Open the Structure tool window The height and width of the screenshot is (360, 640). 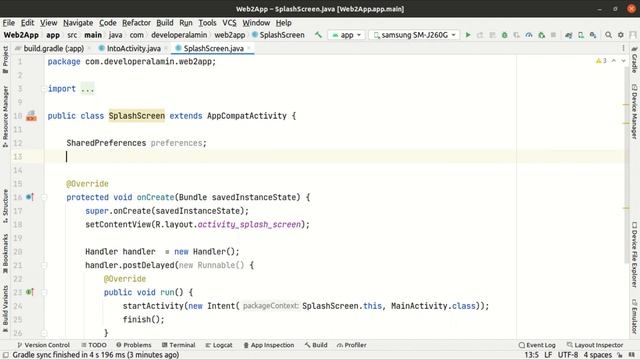(x=5, y=206)
